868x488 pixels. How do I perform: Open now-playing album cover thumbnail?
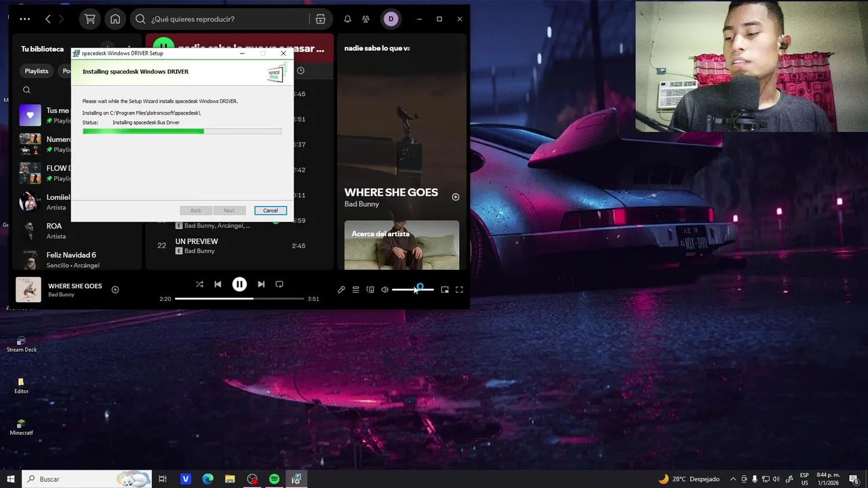[28, 289]
